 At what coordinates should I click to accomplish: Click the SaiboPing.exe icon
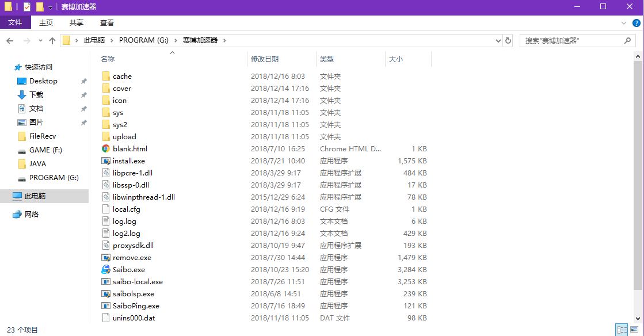(x=106, y=306)
